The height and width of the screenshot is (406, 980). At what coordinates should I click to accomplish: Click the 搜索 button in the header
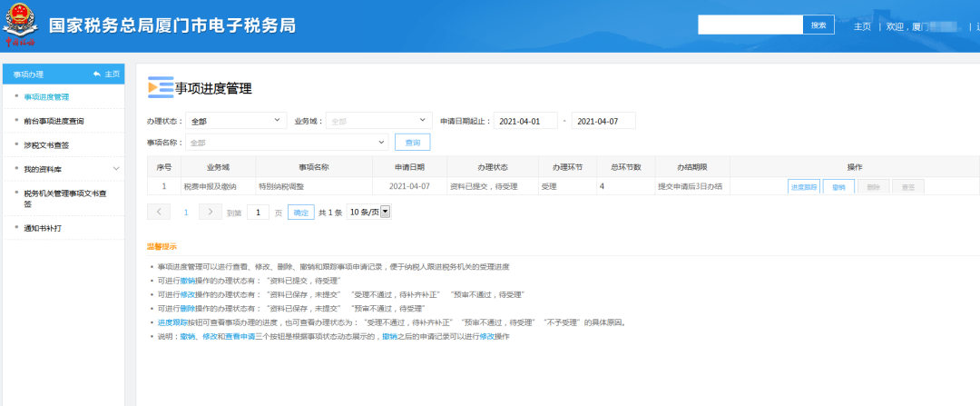click(818, 25)
